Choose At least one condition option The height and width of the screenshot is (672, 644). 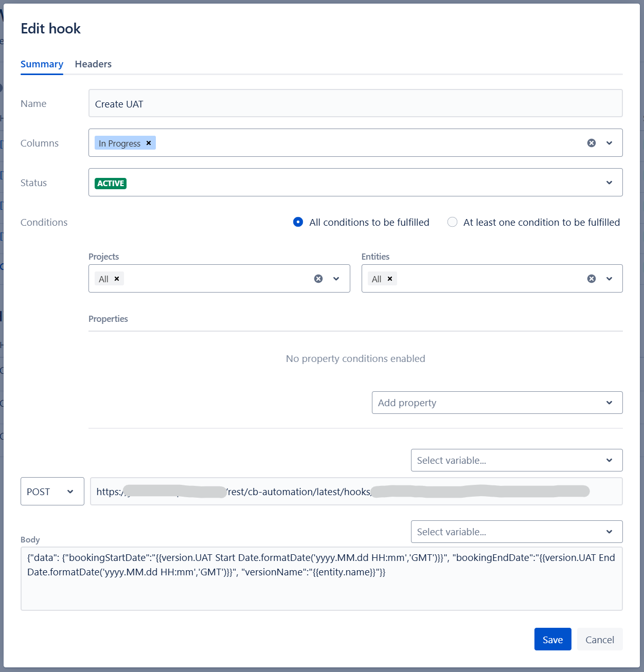452,222
